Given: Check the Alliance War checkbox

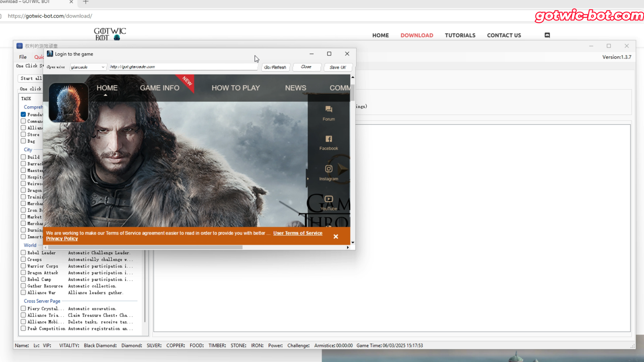Looking at the screenshot, I should coord(23,293).
